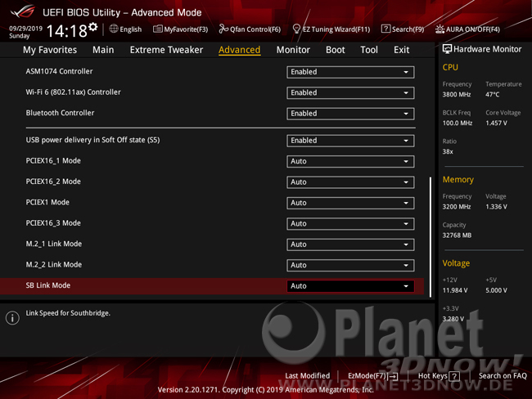Image resolution: width=532 pixels, height=399 pixels.
Task: Click CPU frequency value 3800 MHz
Action: 457,95
